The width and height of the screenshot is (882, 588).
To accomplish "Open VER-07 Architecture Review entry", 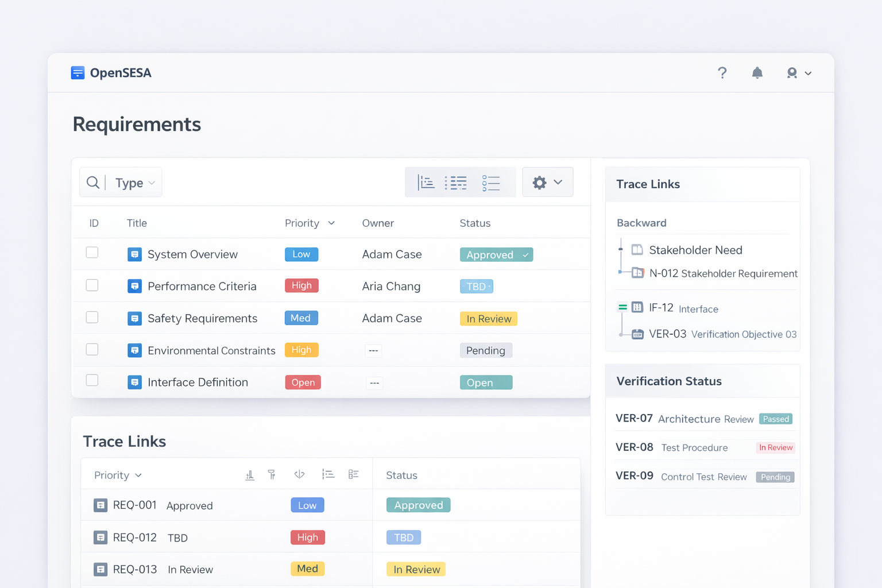I will [704, 419].
